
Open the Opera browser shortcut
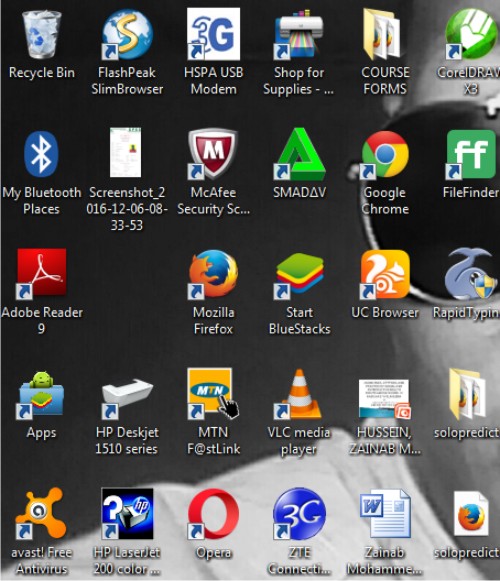click(213, 514)
